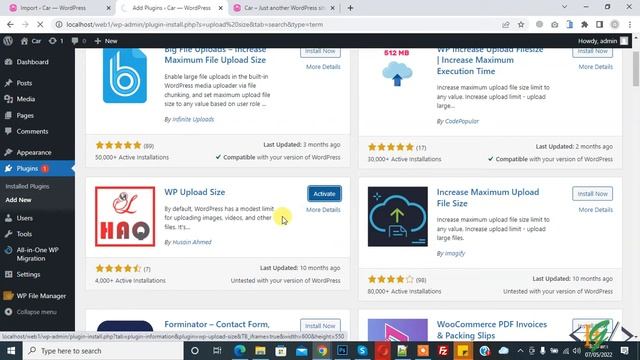The image size is (640, 360).
Task: Open a new browser tab
Action: pyautogui.click(x=350, y=8)
